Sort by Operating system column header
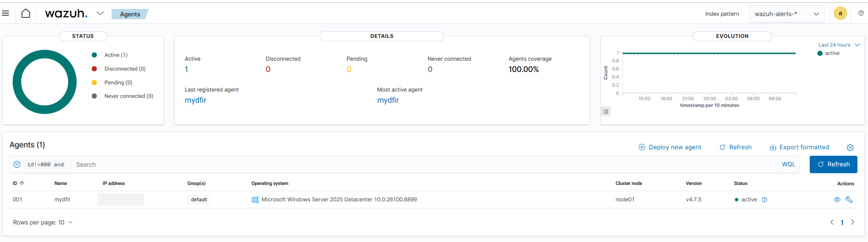Viewport: 868px width, 242px height. [x=270, y=183]
